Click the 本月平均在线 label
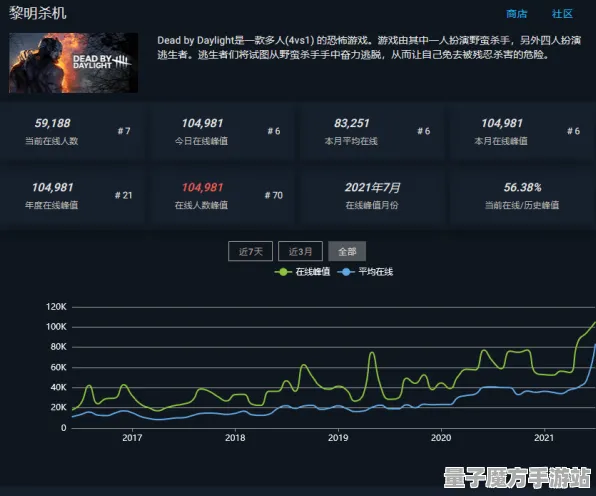The image size is (596, 496). [x=351, y=141]
